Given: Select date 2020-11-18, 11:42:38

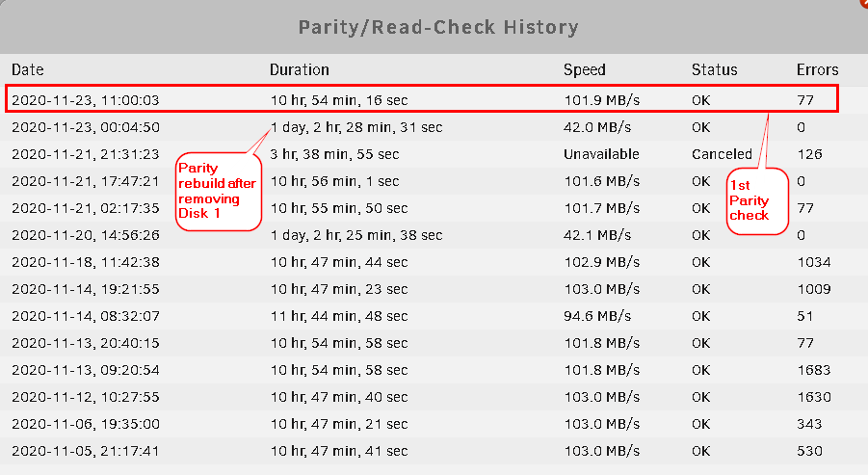Looking at the screenshot, I should [85, 262].
